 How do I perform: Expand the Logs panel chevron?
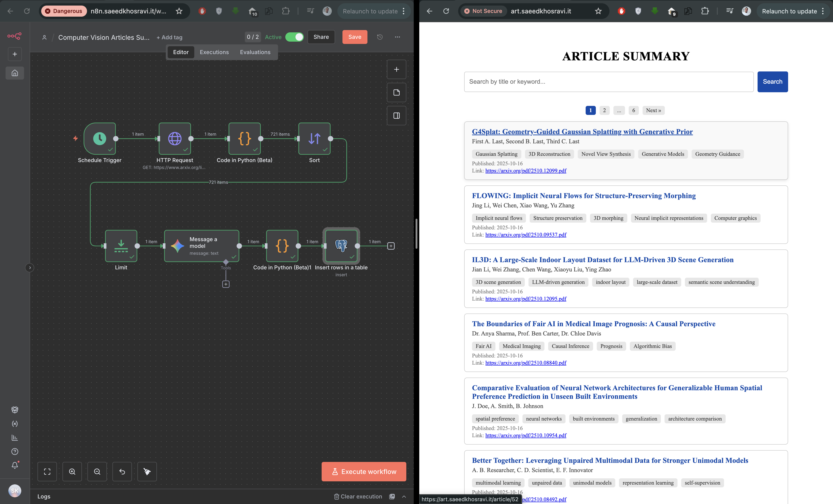click(x=404, y=496)
